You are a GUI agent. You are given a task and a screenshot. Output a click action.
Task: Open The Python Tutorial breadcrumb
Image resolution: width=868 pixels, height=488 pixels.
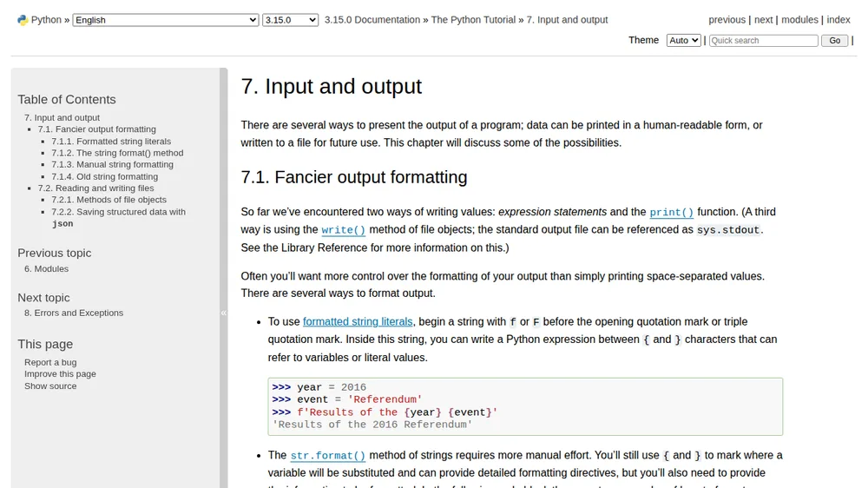click(473, 20)
